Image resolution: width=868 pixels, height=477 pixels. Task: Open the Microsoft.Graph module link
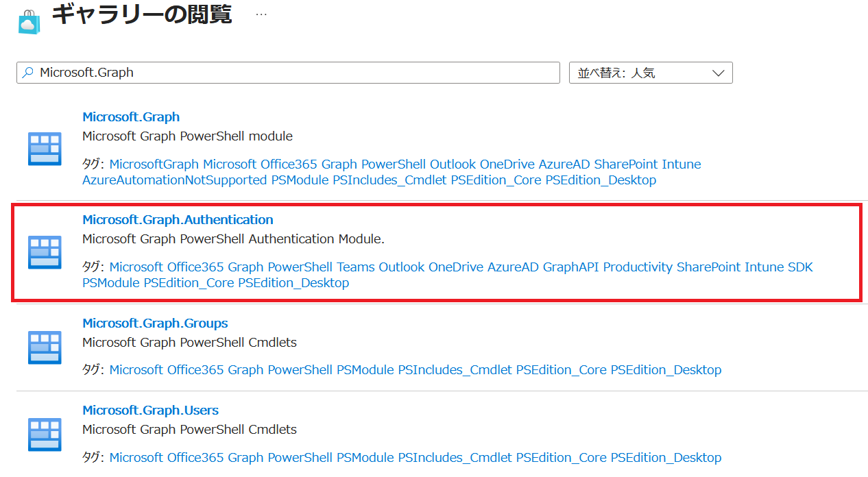pos(131,117)
